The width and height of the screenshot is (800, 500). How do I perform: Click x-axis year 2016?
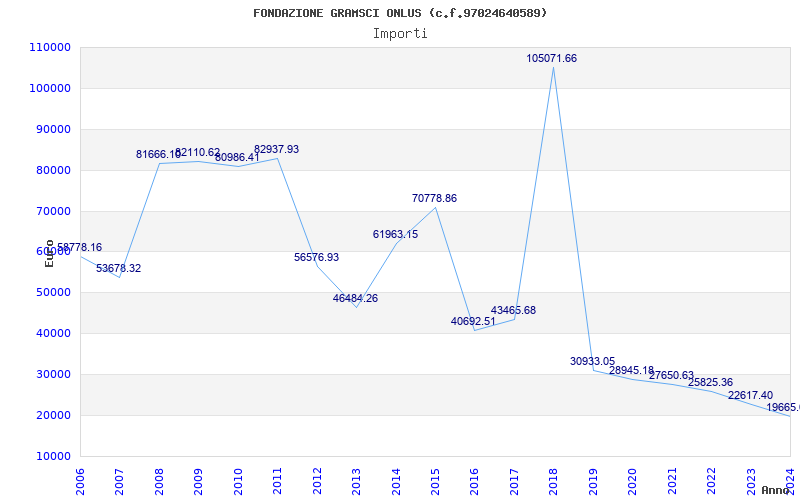pyautogui.click(x=474, y=481)
